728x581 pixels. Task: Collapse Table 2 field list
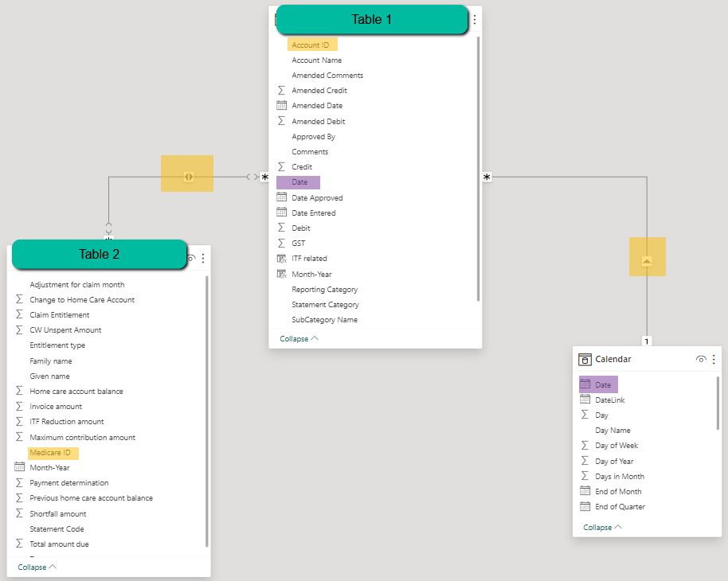click(37, 567)
